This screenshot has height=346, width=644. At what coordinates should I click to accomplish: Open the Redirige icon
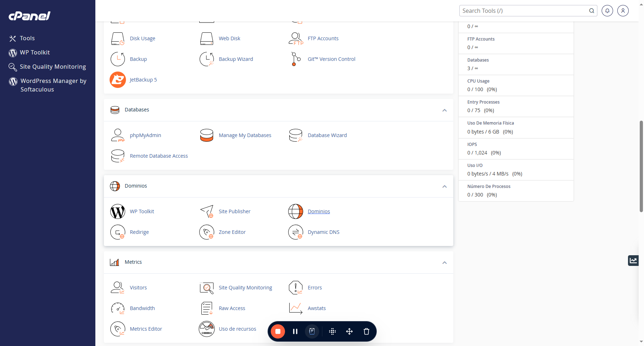(x=118, y=232)
